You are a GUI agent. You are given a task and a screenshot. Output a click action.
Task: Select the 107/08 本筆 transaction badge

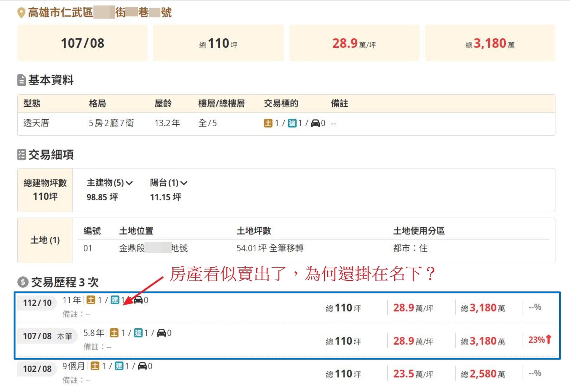pos(47,336)
